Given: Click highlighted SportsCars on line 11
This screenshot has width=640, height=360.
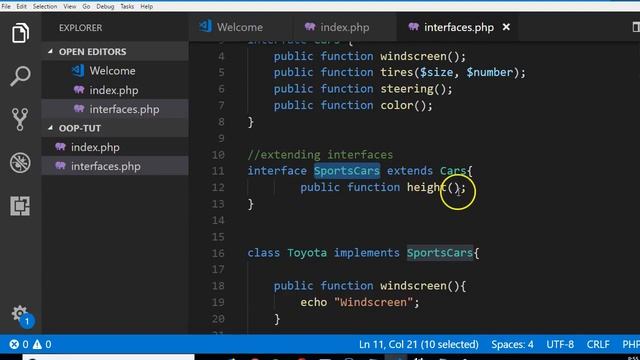Looking at the screenshot, I should click(x=347, y=171).
